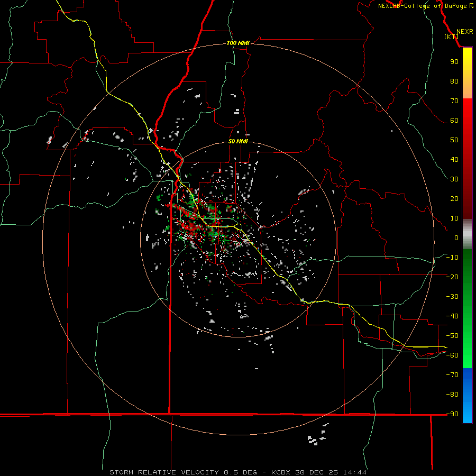Click the -50 scale value

(452, 335)
